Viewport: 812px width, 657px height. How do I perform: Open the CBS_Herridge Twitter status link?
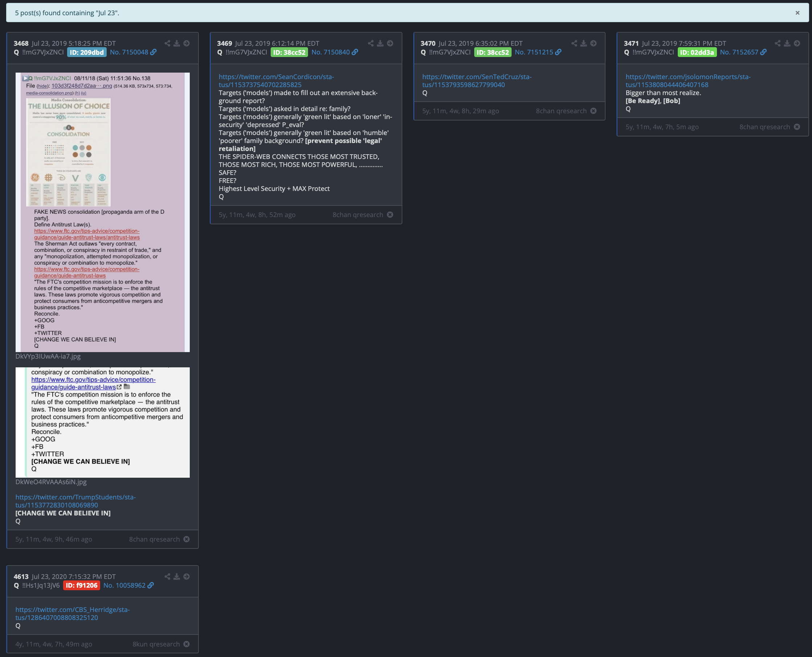tap(72, 613)
